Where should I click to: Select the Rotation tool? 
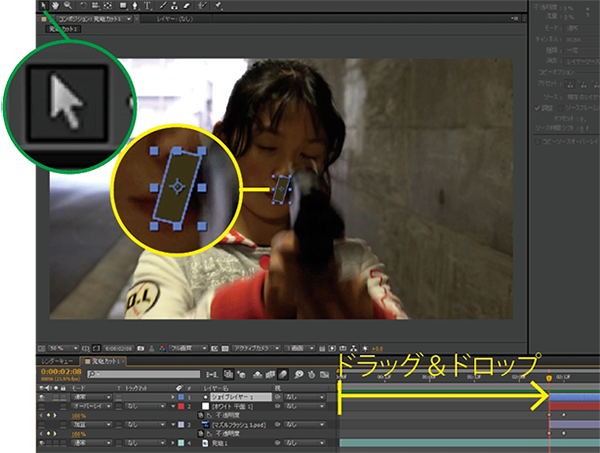tap(83, 5)
